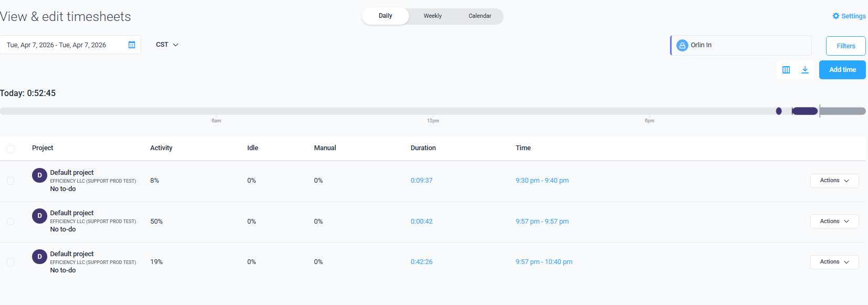Click the second row project avatar D

(x=39, y=216)
